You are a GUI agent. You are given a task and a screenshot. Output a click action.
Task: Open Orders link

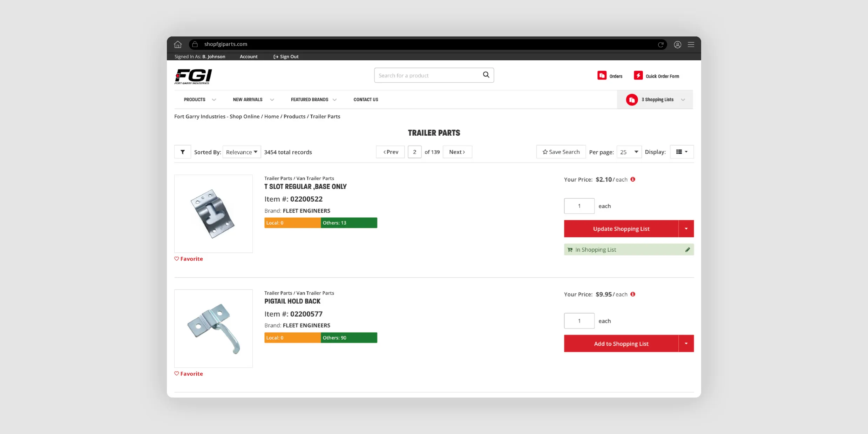pyautogui.click(x=616, y=76)
